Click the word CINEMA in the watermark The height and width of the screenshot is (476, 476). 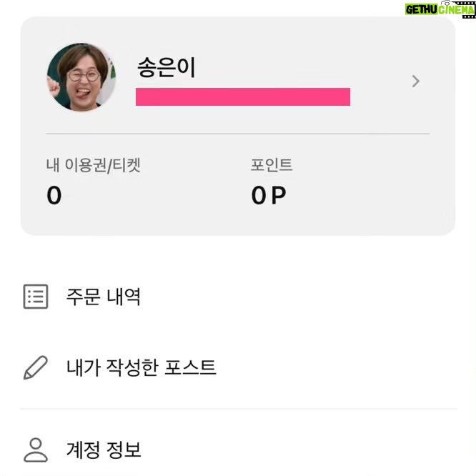coord(456,10)
